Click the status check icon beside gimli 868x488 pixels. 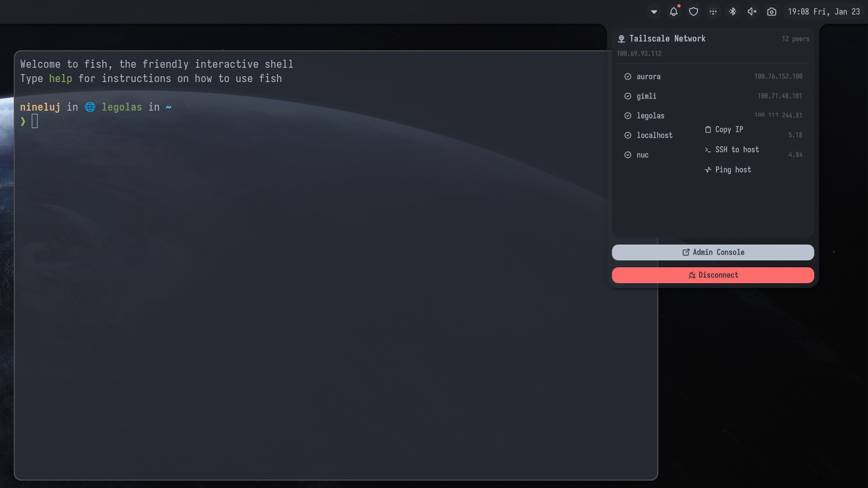(x=628, y=96)
